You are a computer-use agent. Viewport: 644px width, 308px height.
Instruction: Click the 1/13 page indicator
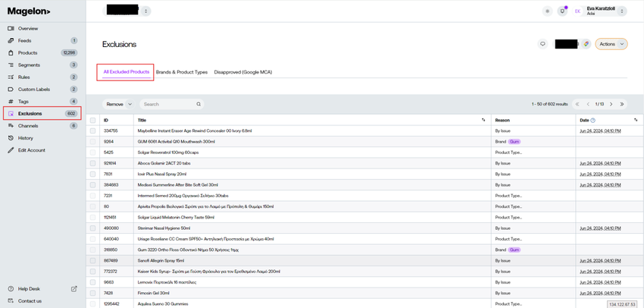599,105
